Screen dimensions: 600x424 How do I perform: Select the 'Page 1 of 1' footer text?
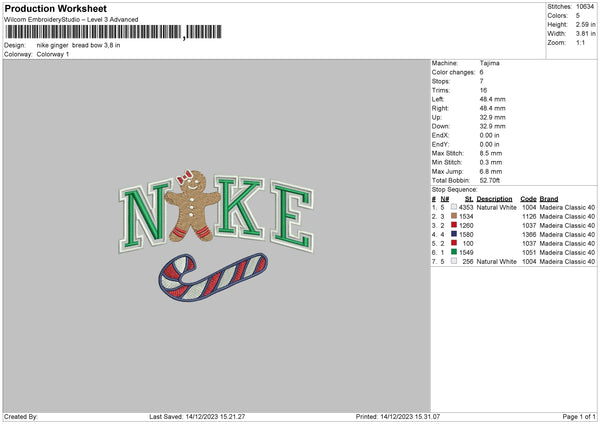[579, 417]
